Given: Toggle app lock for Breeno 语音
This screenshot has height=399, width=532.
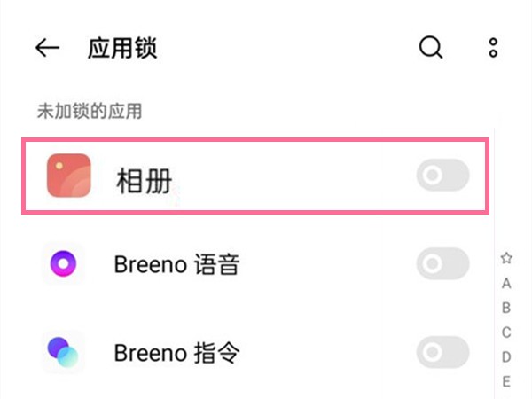Looking at the screenshot, I should (x=442, y=263).
